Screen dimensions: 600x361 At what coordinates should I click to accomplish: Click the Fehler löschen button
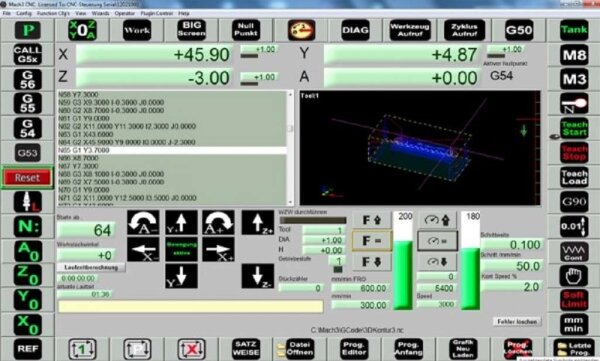[517, 322]
